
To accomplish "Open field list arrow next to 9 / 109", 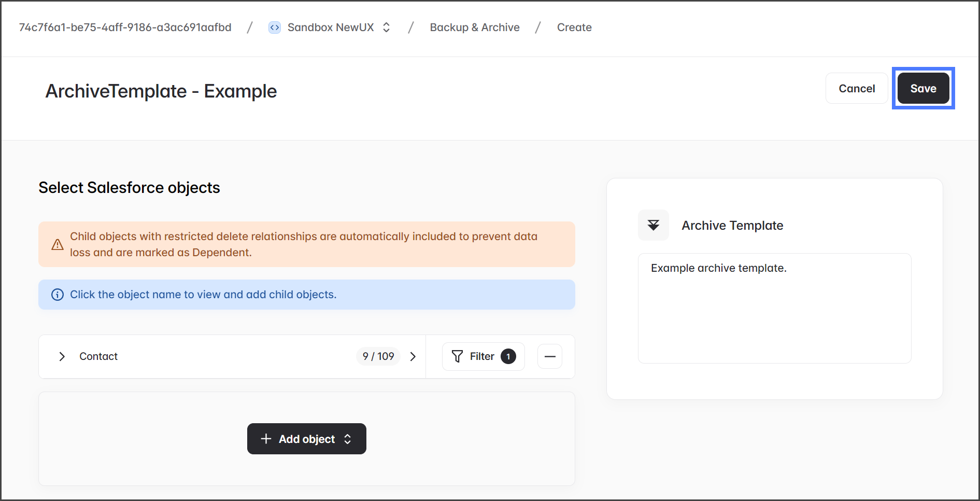I will (x=413, y=356).
